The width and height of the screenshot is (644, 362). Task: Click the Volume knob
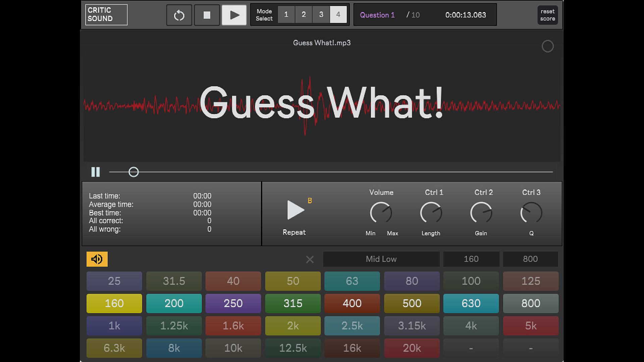[x=381, y=213]
